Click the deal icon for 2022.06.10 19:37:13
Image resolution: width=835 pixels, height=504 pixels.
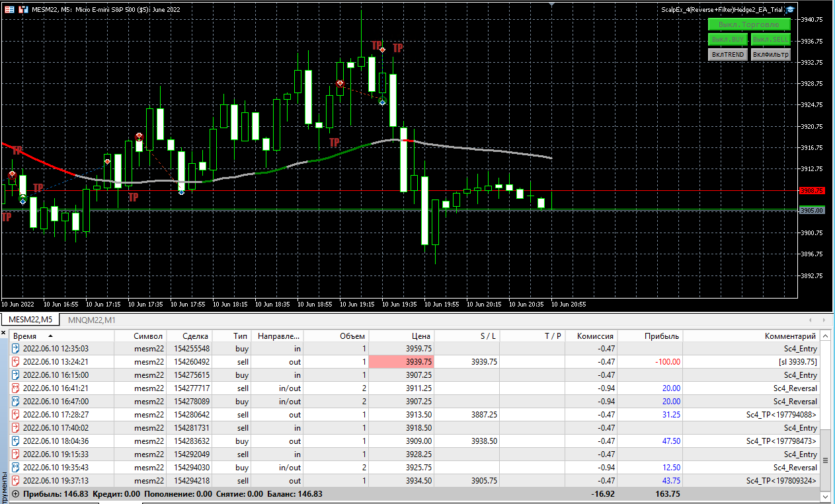click(x=16, y=481)
